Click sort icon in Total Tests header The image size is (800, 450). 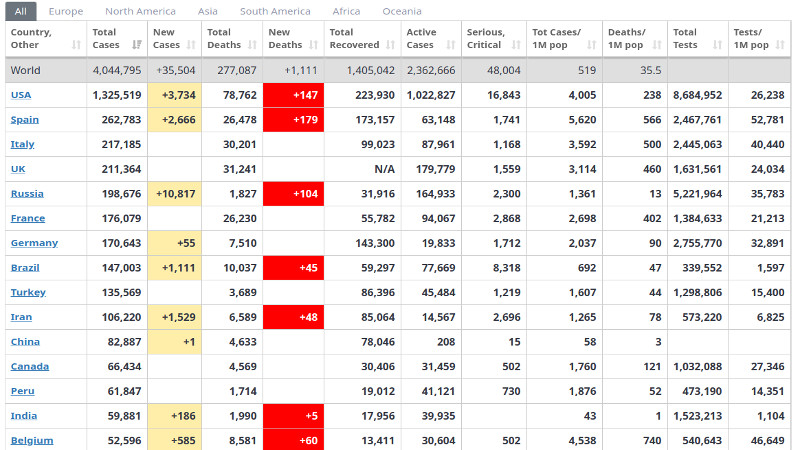click(x=717, y=45)
